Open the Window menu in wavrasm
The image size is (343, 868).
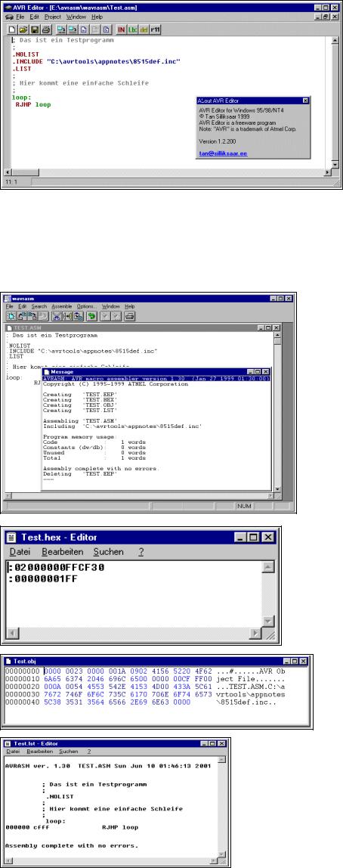click(110, 306)
